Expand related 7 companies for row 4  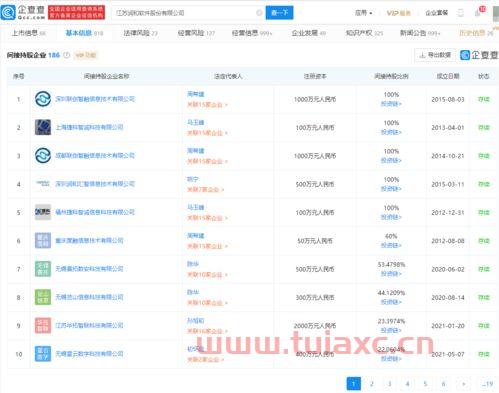point(205,190)
